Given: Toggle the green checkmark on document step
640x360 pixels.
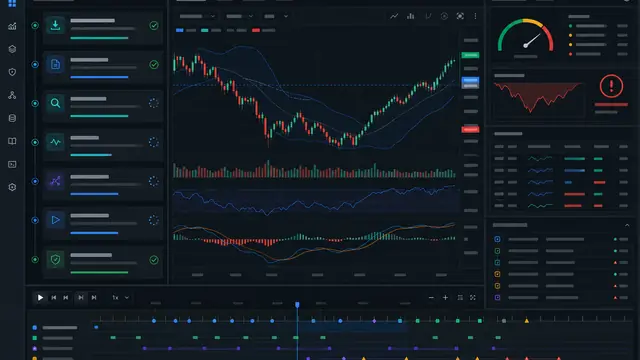Looking at the screenshot, I should click(x=154, y=64).
